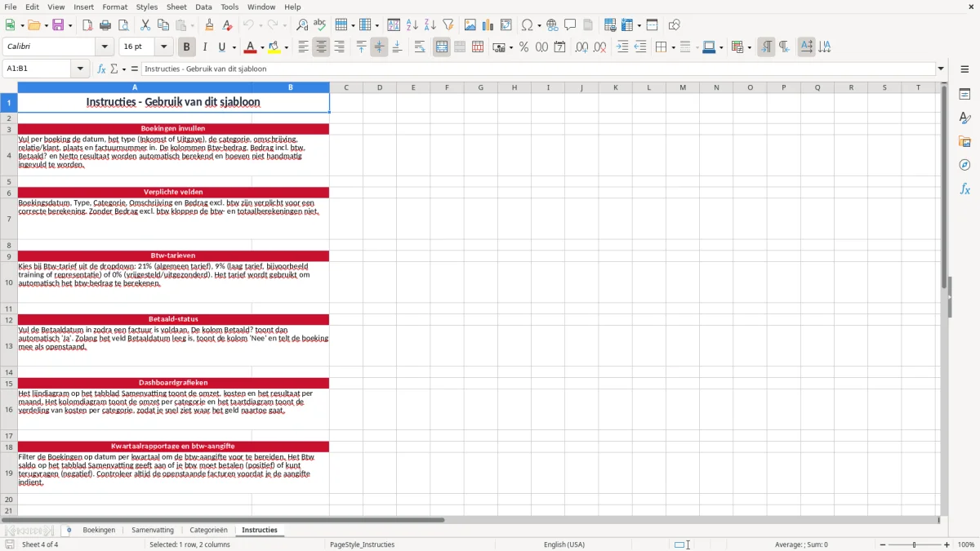Toggle Print Preview
The image size is (980, 551).
(123, 25)
